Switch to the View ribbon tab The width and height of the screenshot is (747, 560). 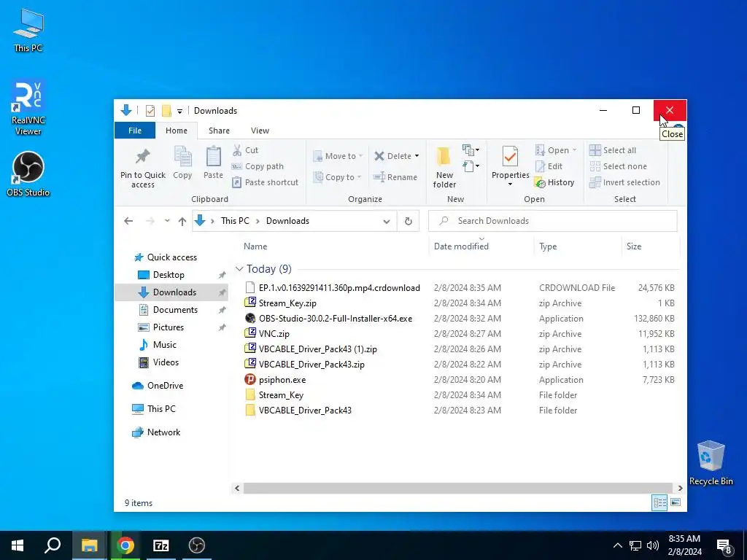260,131
